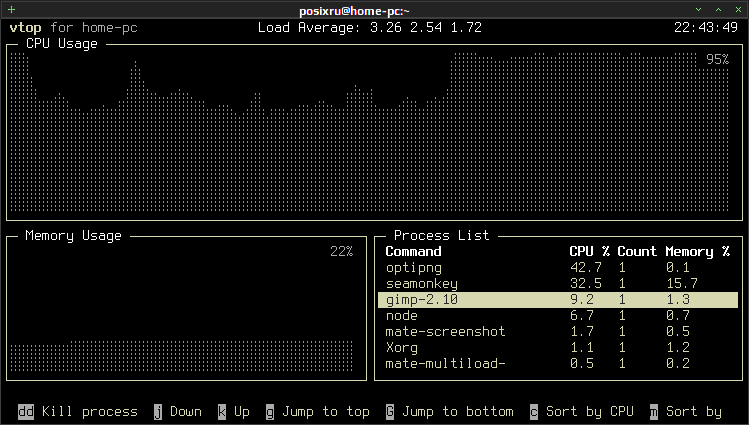The width and height of the screenshot is (749, 425).
Task: Click the title bar up-chevron button
Action: click(718, 10)
